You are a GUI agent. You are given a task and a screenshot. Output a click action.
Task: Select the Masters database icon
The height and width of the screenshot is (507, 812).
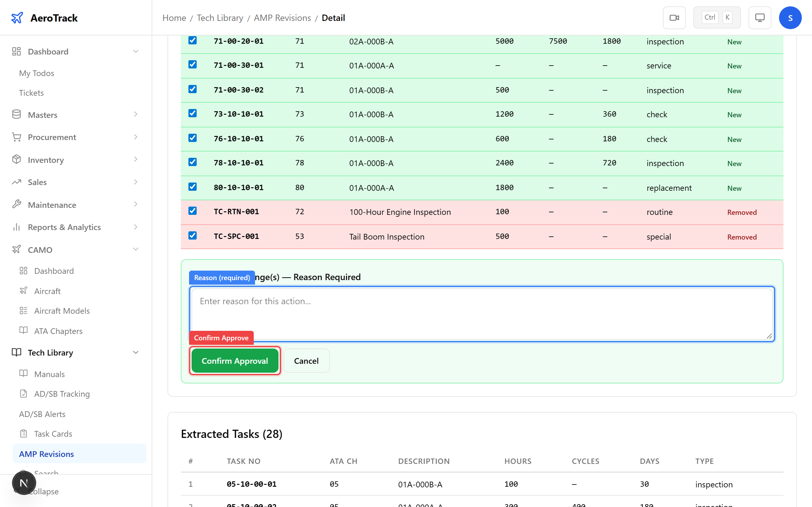(16, 114)
